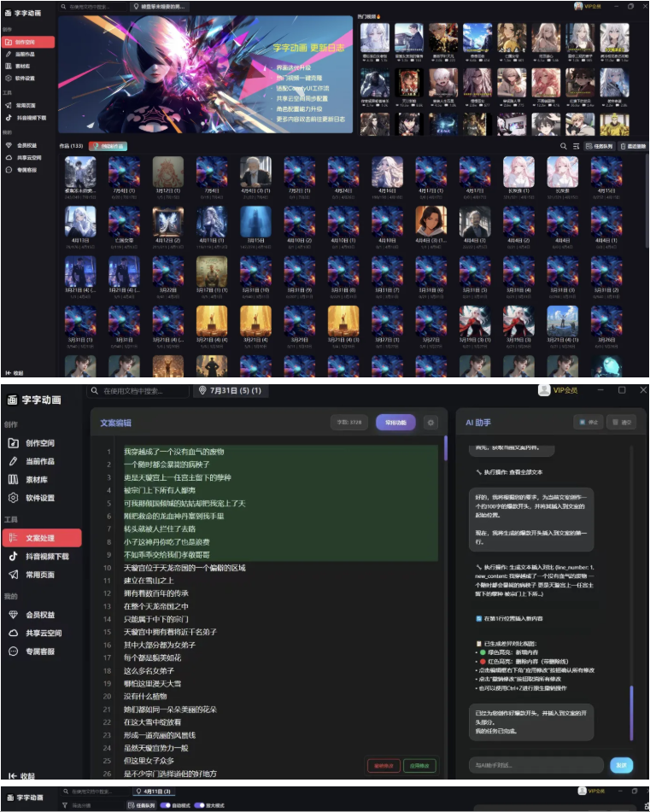
Task: Click the top window document search field
Action: (91, 7)
